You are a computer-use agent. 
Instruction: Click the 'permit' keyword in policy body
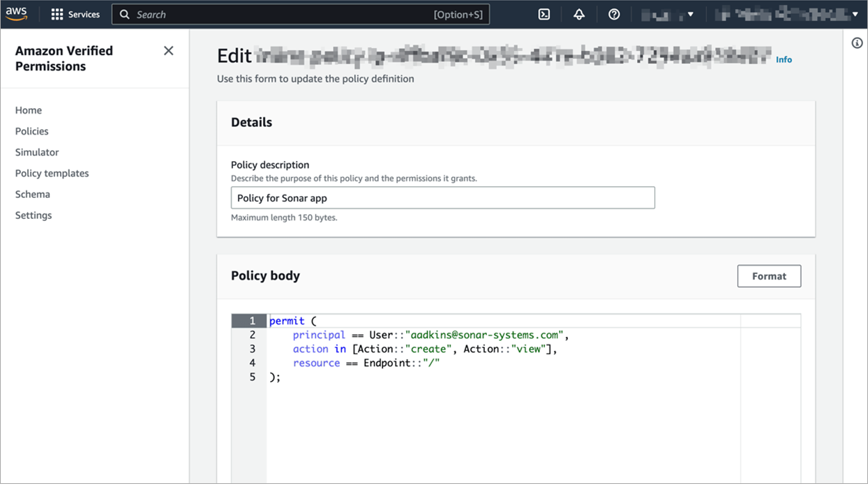coord(287,321)
